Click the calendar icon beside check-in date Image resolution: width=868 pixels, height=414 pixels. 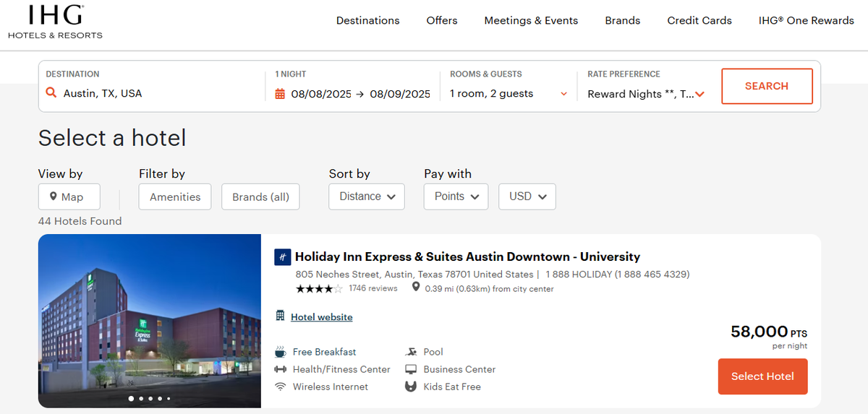[281, 94]
